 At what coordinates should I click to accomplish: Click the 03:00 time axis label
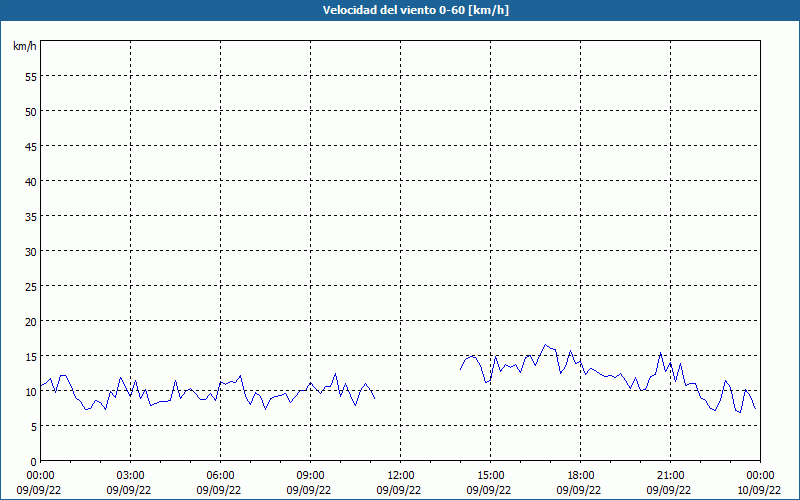(x=131, y=476)
